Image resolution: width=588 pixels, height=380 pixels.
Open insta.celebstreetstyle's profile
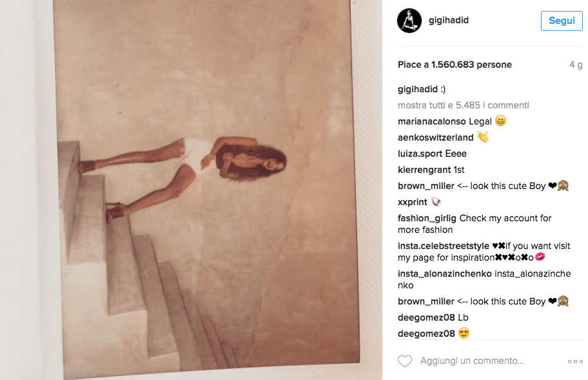point(444,246)
